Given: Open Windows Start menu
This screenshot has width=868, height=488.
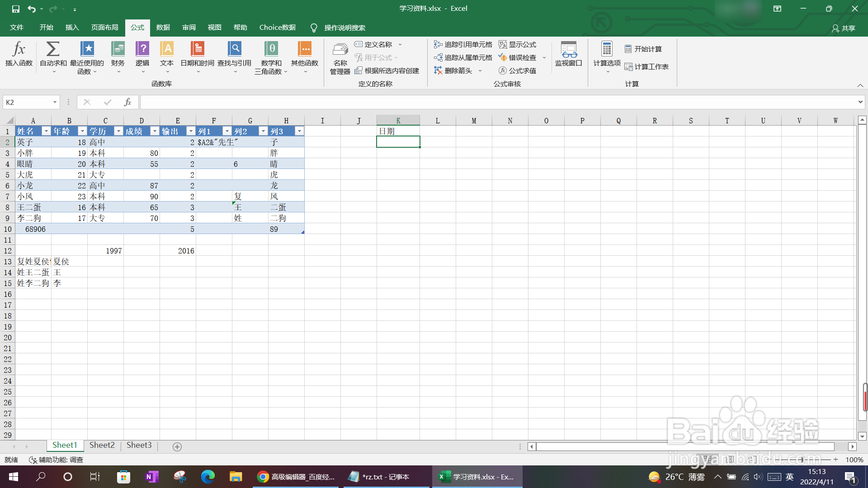Looking at the screenshot, I should tap(14, 477).
